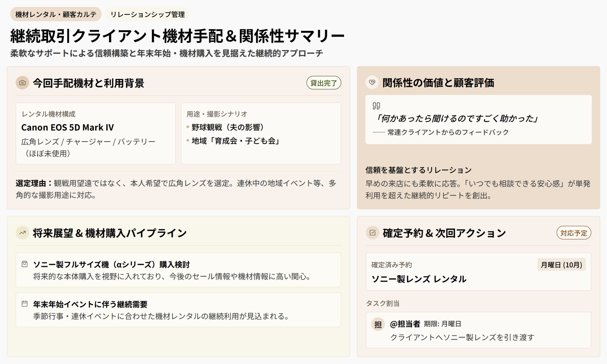Select the 機材レンタル・顧客カルテ tag
This screenshot has width=607, height=364.
[56, 14]
